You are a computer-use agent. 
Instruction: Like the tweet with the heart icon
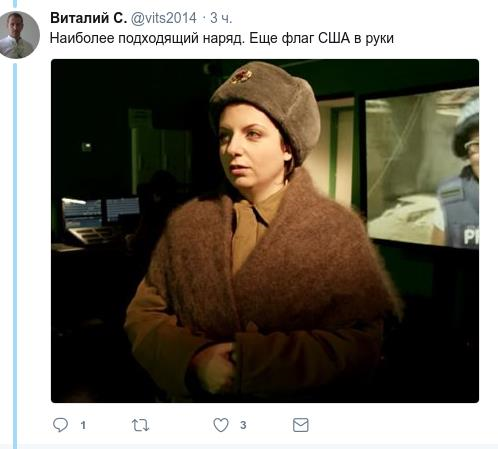coord(221,425)
